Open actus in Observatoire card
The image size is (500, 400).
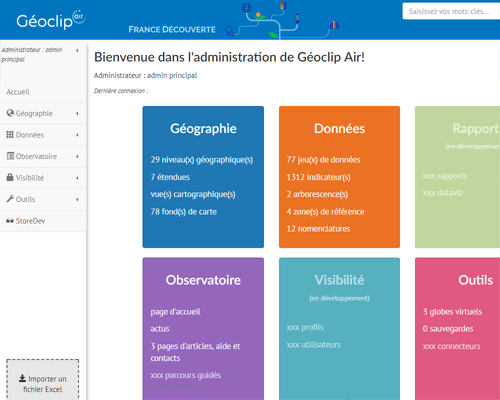click(160, 329)
